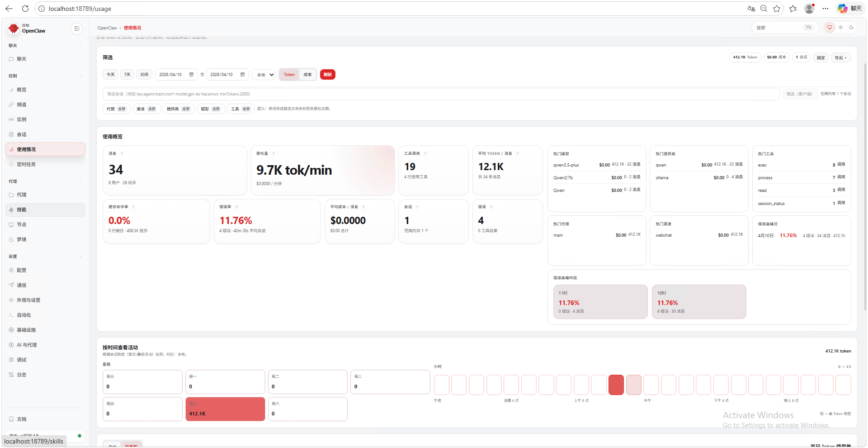Image resolution: width=868 pixels, height=448 pixels.
Task: Click the monitor icon beside 节点
Action: coord(11,225)
